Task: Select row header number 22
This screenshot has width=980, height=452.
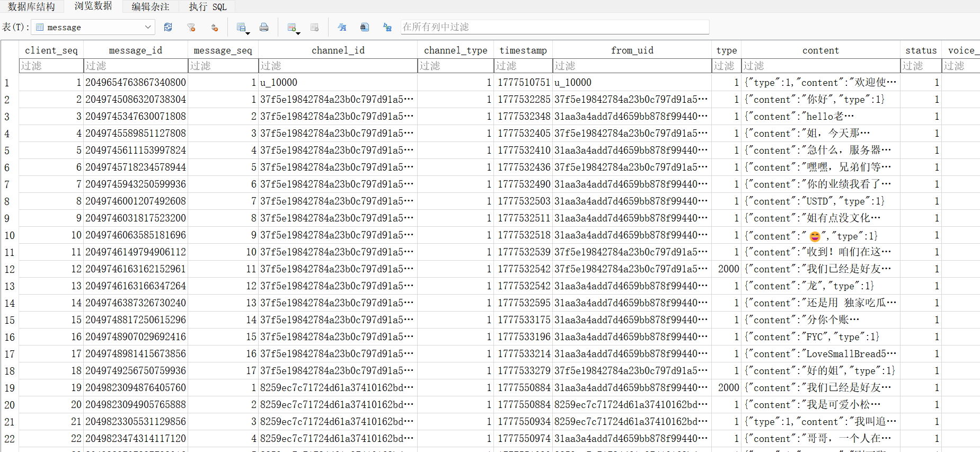Action: tap(10, 439)
